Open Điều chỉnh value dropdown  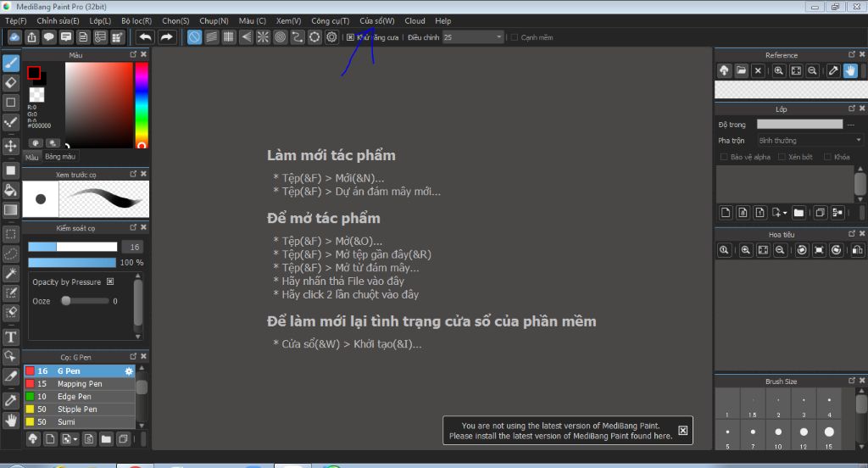point(498,37)
